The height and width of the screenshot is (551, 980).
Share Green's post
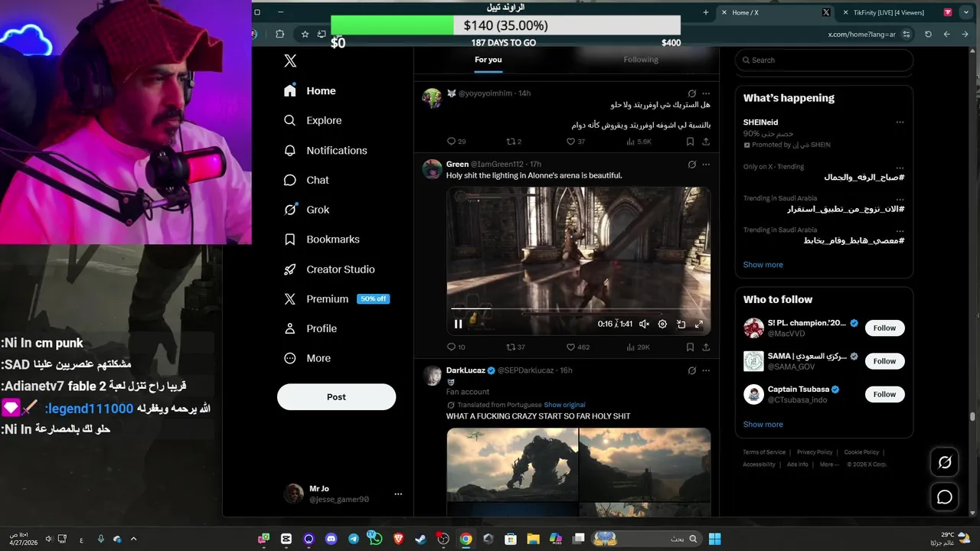click(706, 347)
